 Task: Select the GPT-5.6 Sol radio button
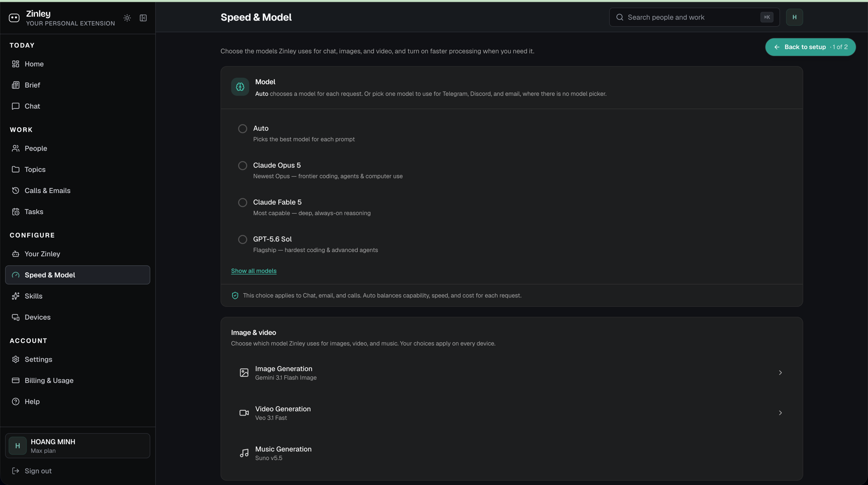pos(243,239)
